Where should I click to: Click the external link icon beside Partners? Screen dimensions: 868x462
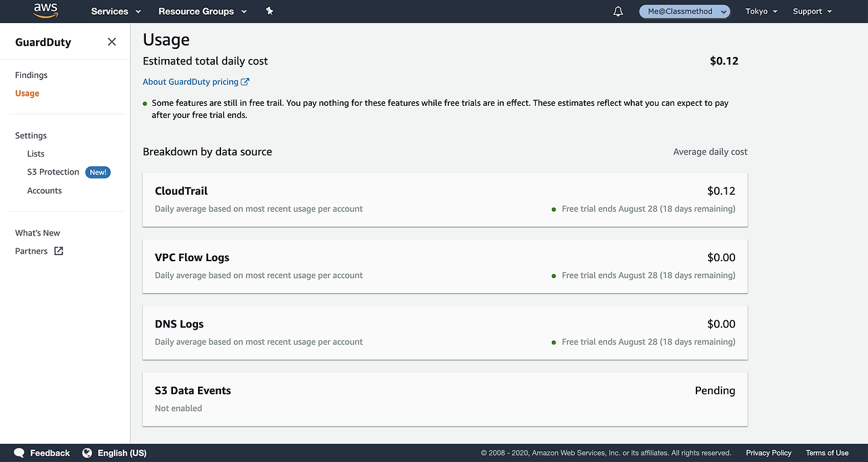[59, 251]
